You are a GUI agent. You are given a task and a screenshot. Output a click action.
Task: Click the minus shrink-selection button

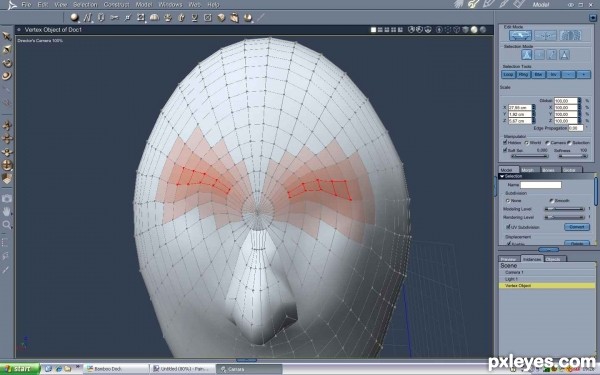[x=569, y=75]
